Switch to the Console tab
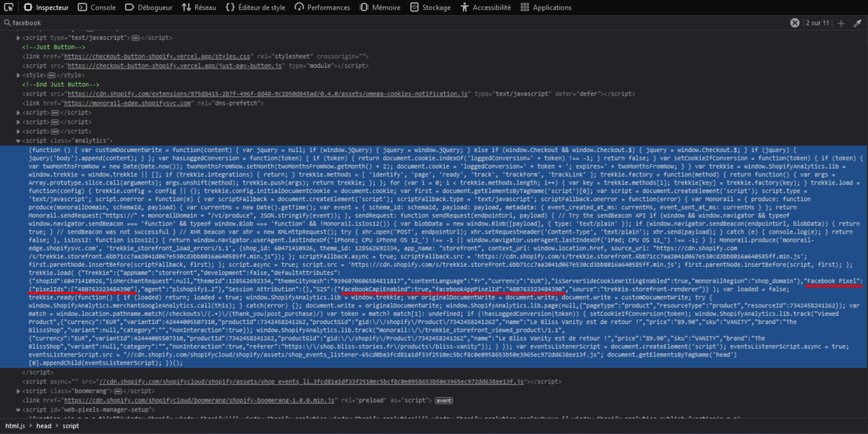Image resolution: width=868 pixels, height=434 pixels. (96, 7)
